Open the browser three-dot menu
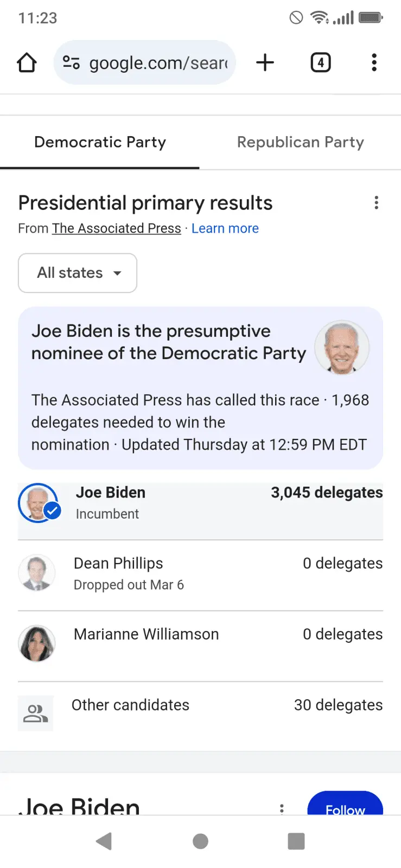 pyautogui.click(x=374, y=63)
